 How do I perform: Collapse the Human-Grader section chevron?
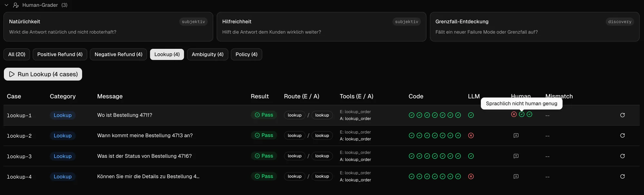click(x=6, y=5)
